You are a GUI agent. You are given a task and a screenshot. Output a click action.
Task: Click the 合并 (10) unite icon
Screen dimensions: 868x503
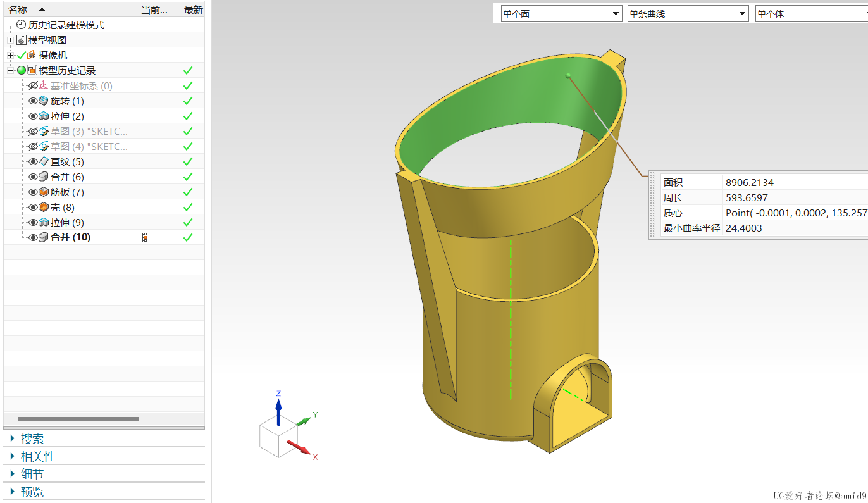(x=44, y=237)
